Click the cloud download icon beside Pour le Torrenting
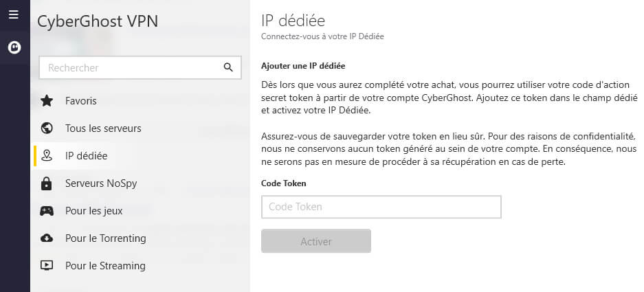The height and width of the screenshot is (292, 644). coord(47,238)
